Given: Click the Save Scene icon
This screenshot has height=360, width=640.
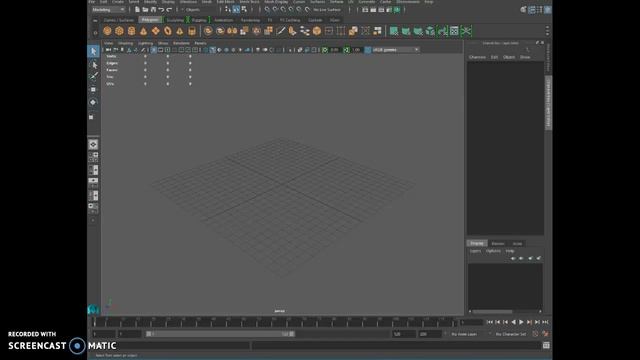Looking at the screenshot, I should coord(153,9).
